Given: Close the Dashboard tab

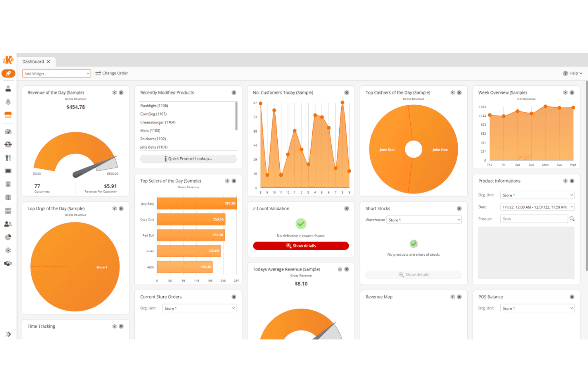Looking at the screenshot, I should pyautogui.click(x=48, y=62).
